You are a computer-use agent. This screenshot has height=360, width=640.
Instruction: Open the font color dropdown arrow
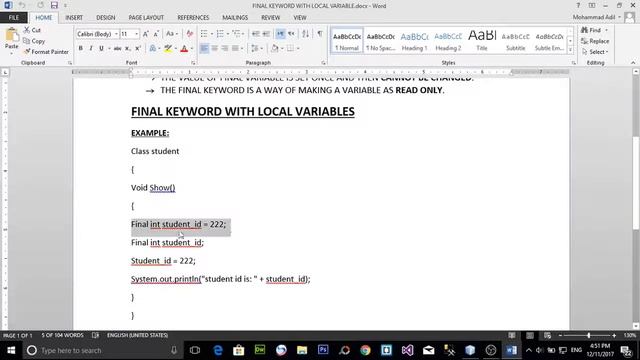pos(192,48)
